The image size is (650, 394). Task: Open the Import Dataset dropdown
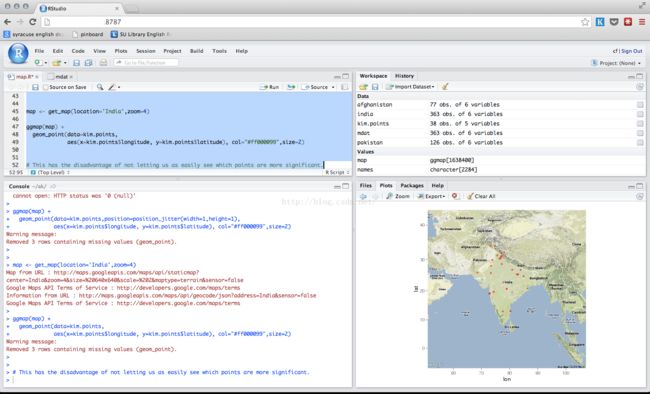point(410,87)
